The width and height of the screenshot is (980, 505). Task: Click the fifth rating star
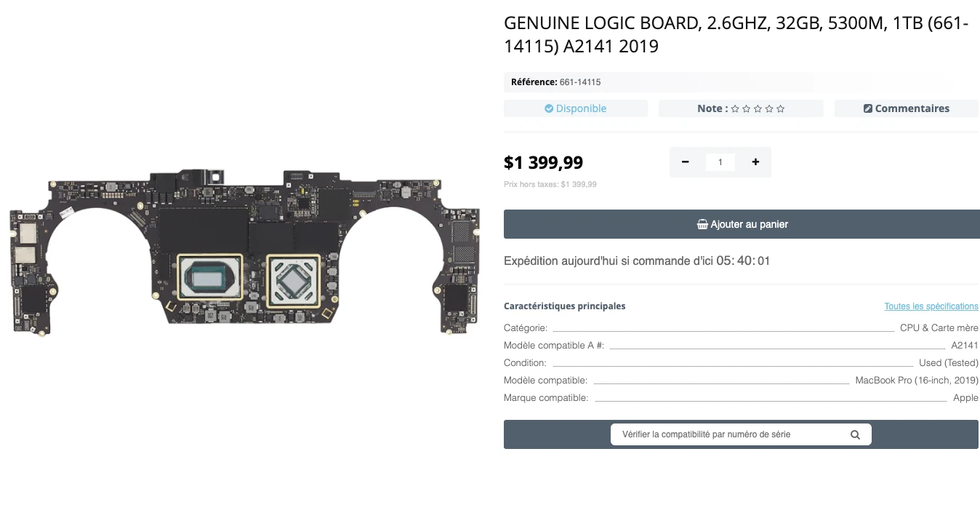pyautogui.click(x=780, y=108)
